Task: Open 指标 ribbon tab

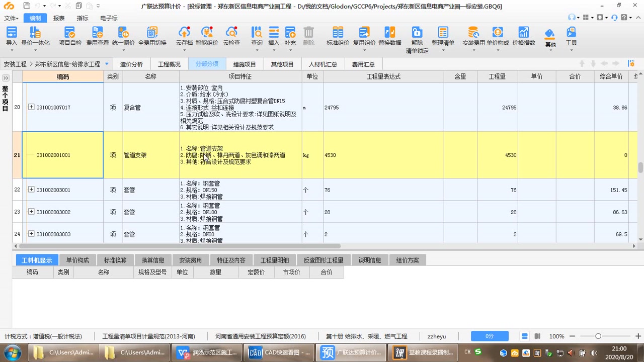Action: click(x=82, y=18)
